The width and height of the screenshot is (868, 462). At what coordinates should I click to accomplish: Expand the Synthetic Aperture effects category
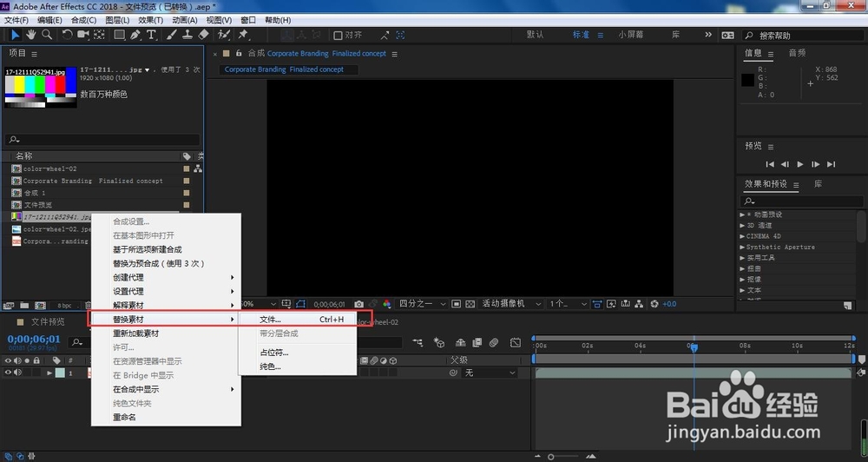pos(742,247)
